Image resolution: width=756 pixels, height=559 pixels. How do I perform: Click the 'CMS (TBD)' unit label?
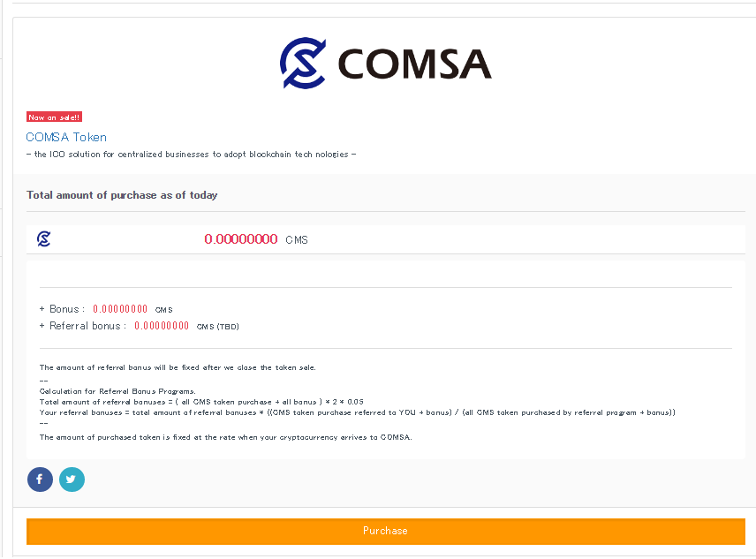(x=217, y=327)
